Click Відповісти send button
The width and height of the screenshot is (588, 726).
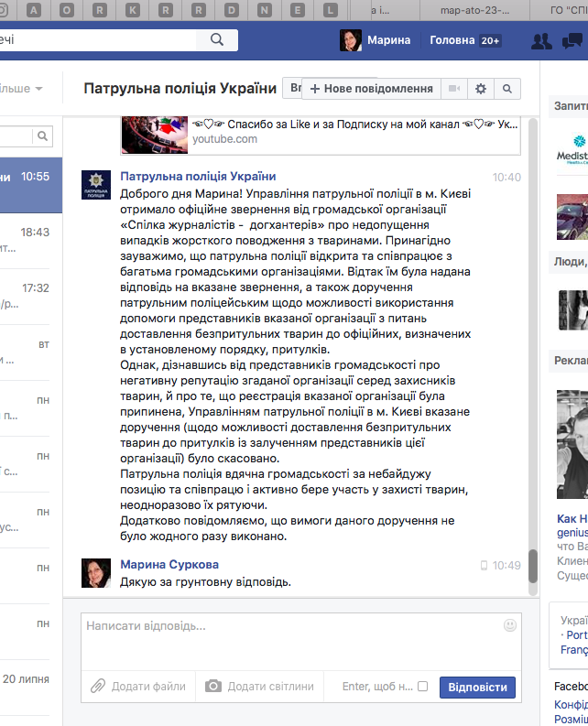(x=478, y=688)
